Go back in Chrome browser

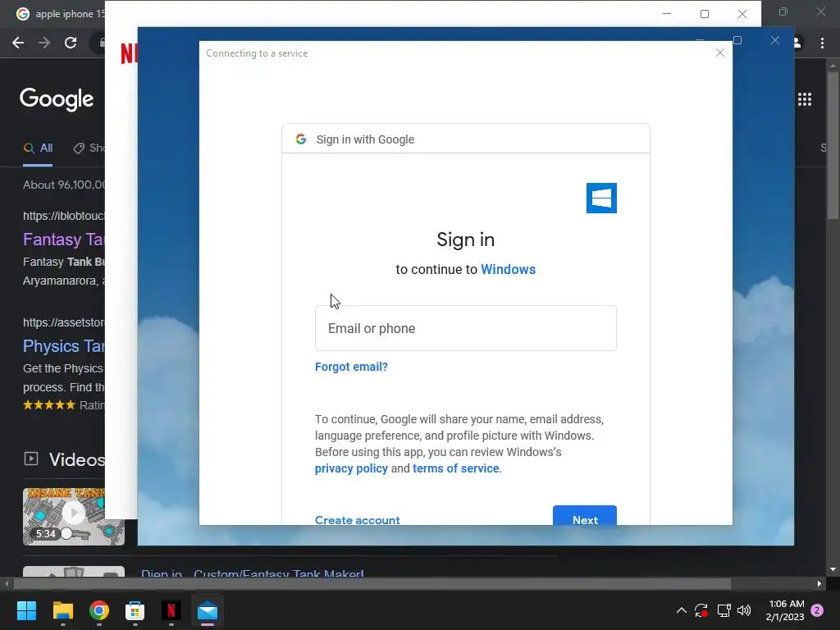click(x=18, y=43)
